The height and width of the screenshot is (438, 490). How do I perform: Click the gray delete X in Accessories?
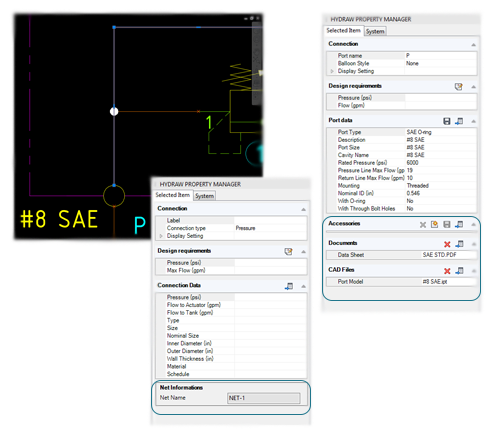(423, 225)
